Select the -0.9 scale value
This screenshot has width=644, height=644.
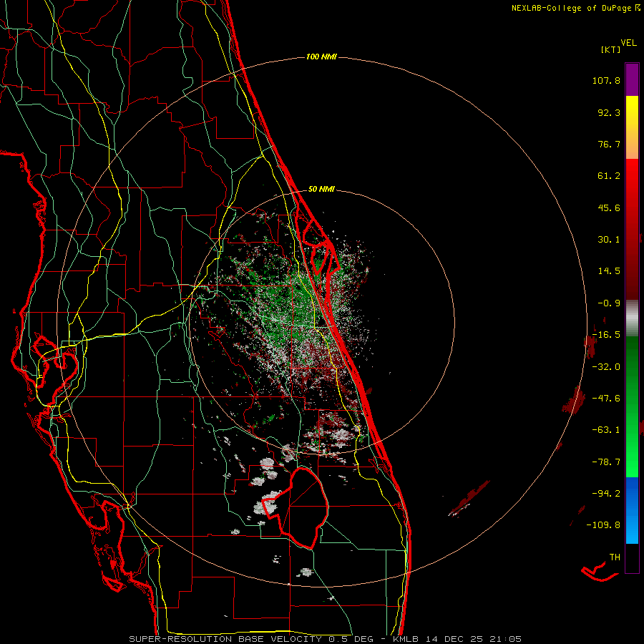pyautogui.click(x=609, y=303)
